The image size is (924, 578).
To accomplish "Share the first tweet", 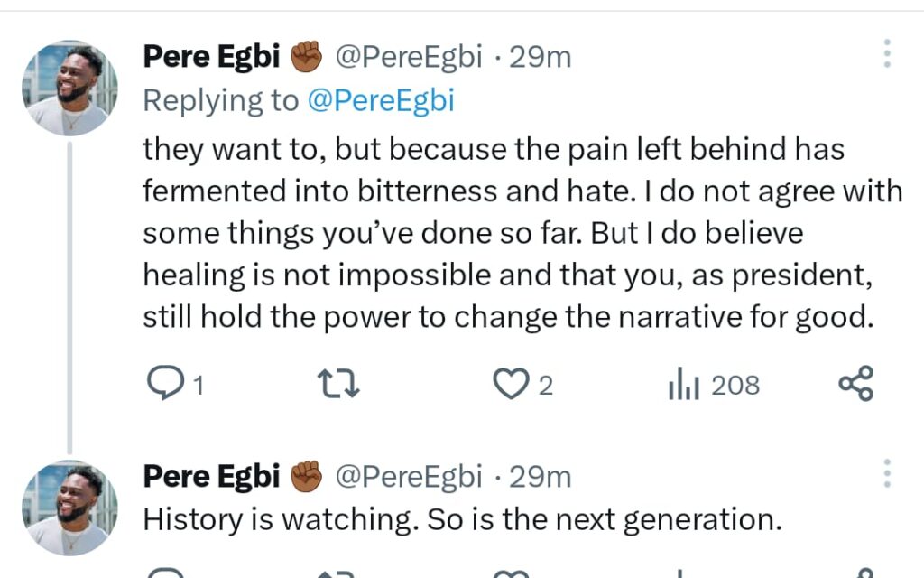I will pos(855,385).
